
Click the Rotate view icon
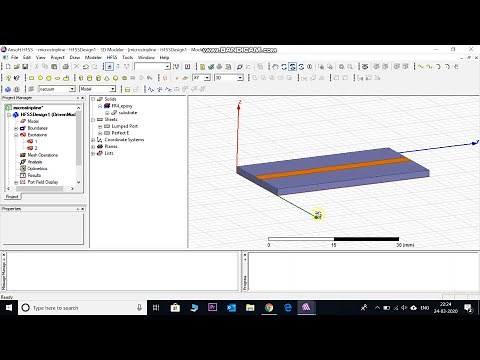point(284,67)
